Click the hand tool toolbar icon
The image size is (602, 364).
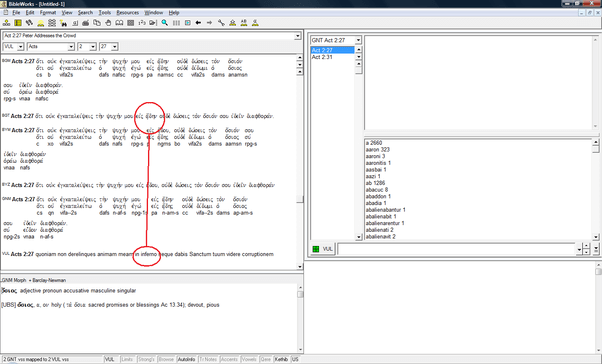108,23
